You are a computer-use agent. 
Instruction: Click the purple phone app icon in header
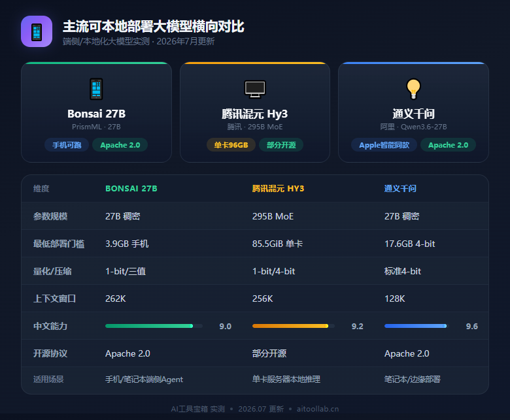click(37, 31)
